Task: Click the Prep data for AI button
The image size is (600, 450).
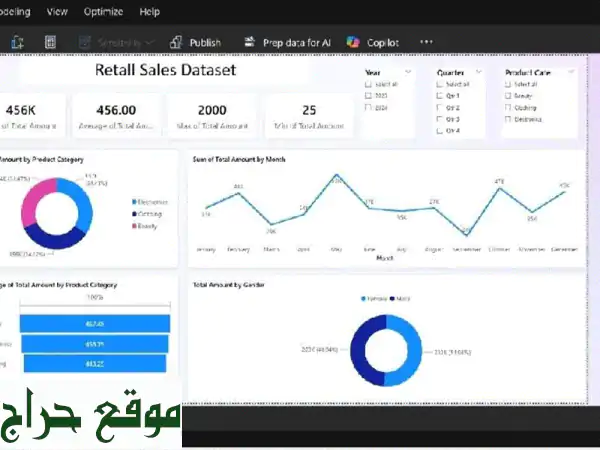Action: (x=287, y=42)
